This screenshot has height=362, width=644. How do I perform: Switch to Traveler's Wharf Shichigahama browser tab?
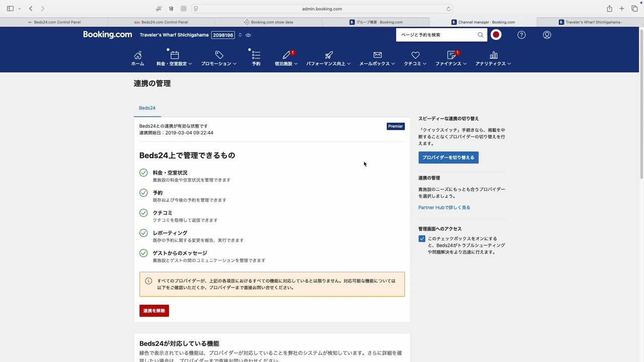(x=590, y=22)
